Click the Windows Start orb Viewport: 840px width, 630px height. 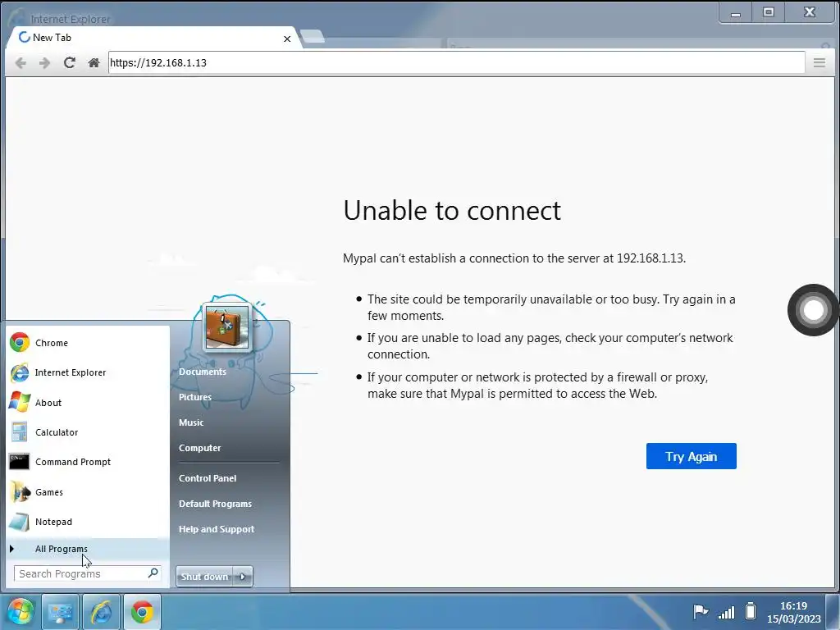tap(21, 612)
